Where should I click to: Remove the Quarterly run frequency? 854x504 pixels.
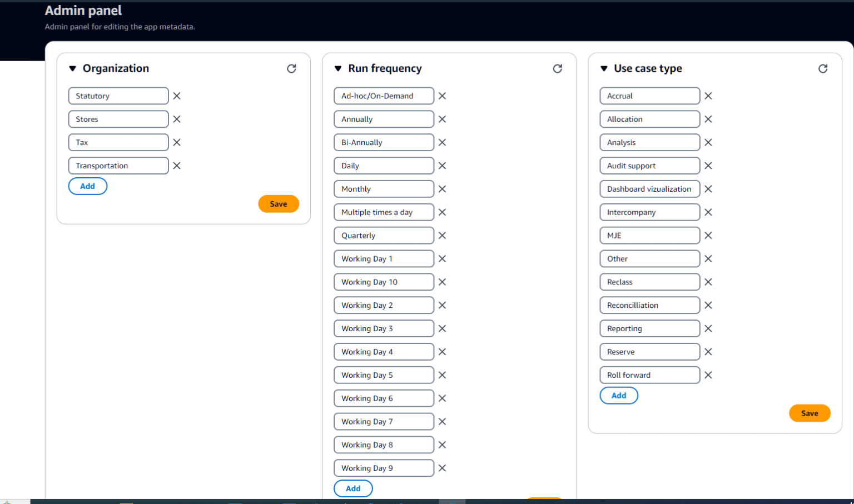[442, 235]
